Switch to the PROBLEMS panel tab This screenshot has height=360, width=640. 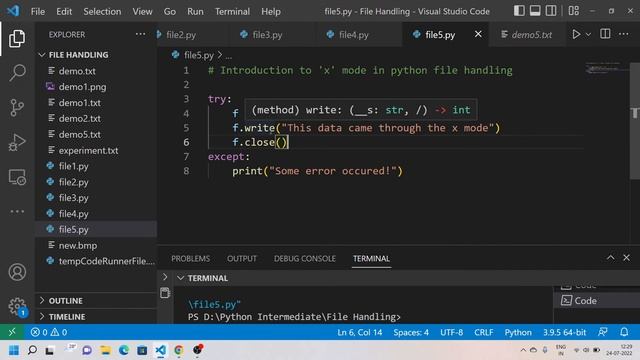[x=190, y=258]
